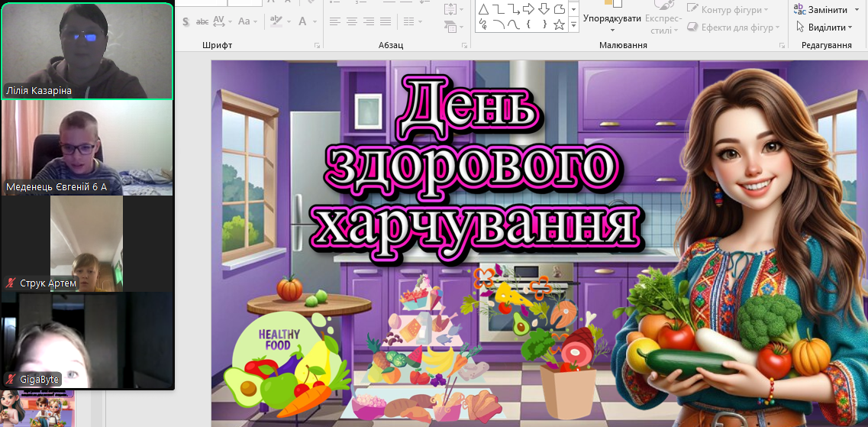Viewport: 868px width, 427px height.
Task: Justify the paragraph text
Action: click(386, 21)
